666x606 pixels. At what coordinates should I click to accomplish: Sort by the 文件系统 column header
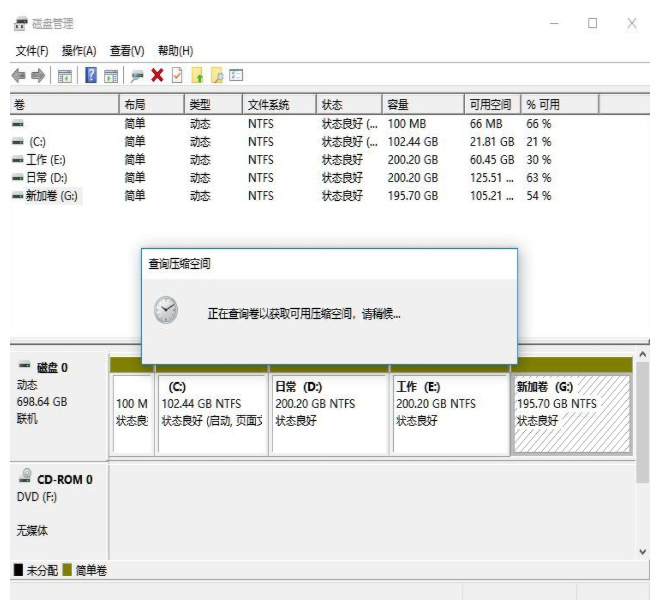tap(268, 104)
